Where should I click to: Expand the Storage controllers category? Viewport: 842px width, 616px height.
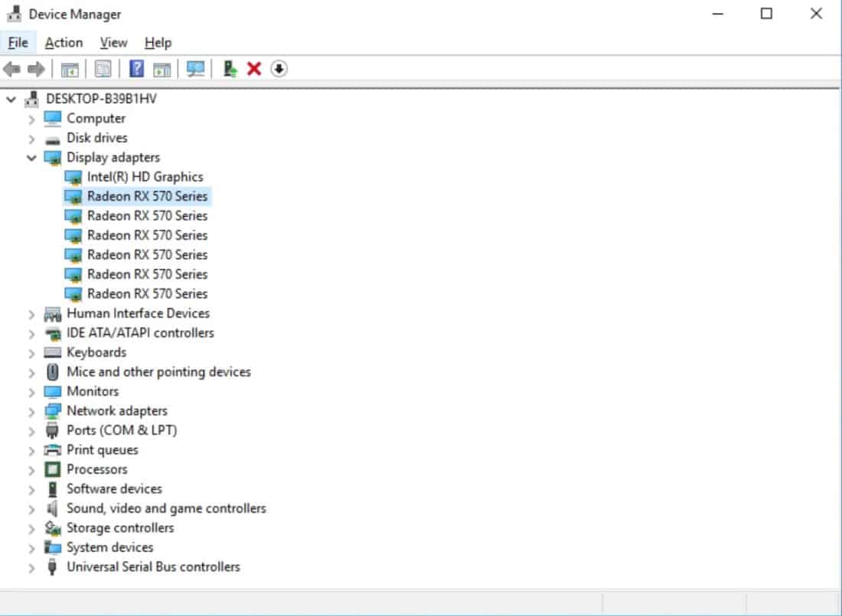pyautogui.click(x=31, y=529)
